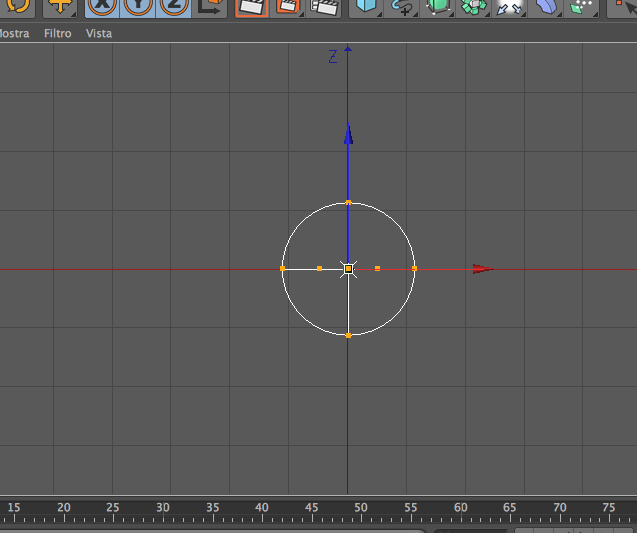Open Render Settings clapperboard icon
637x533 pixels.
[x=325, y=6]
